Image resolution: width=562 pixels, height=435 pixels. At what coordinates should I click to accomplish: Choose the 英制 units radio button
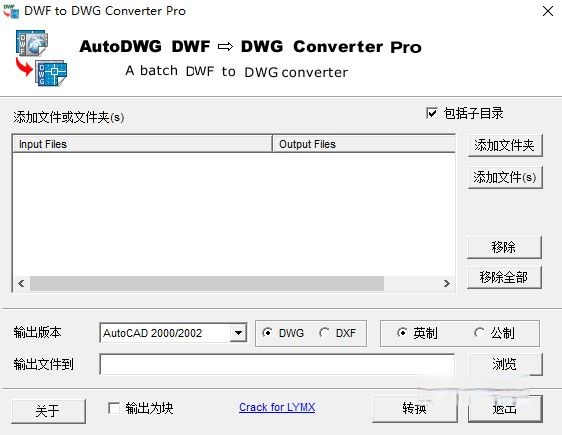[x=402, y=333]
